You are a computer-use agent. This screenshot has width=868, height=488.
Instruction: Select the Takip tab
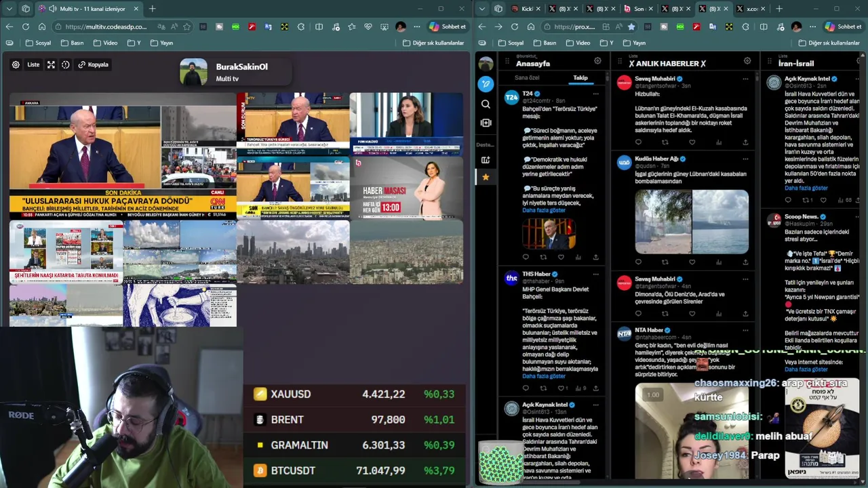click(580, 78)
